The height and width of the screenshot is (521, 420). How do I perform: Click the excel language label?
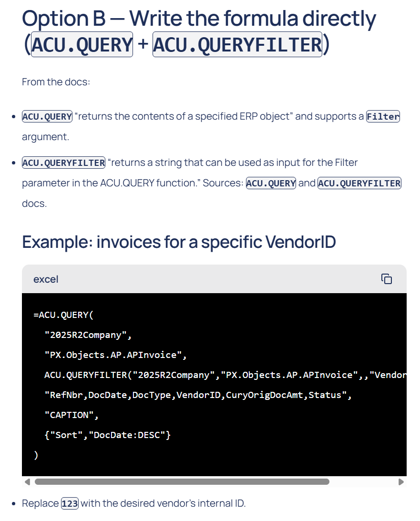[x=46, y=279]
